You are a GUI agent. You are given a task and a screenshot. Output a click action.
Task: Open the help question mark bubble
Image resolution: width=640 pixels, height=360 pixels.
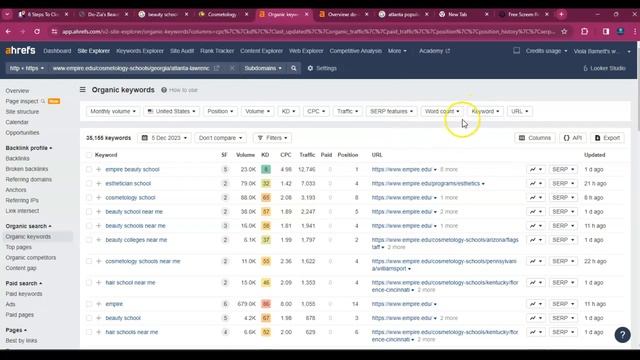(622, 335)
